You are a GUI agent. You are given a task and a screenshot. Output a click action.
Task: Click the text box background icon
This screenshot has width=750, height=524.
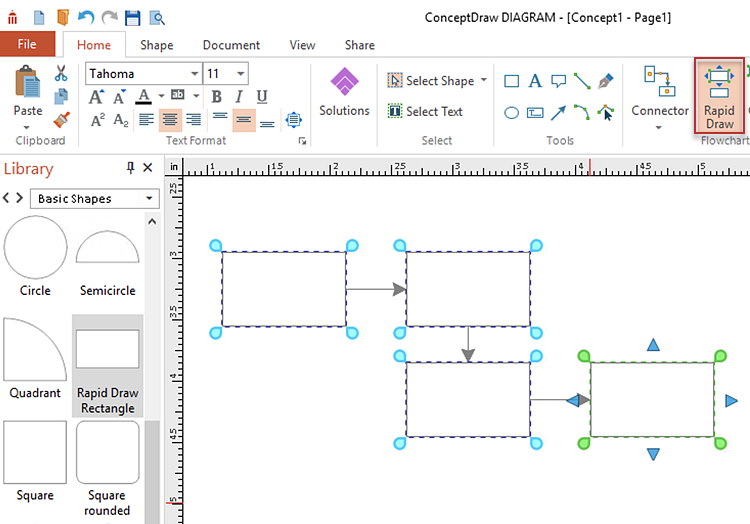(x=178, y=95)
